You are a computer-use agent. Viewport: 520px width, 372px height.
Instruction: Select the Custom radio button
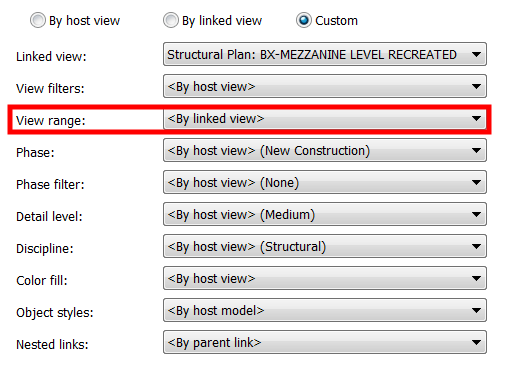coord(304,20)
